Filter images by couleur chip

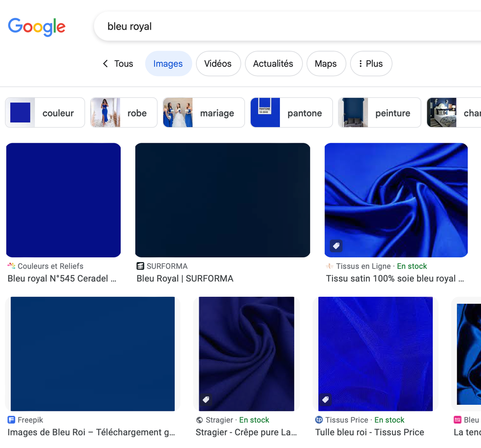(45, 113)
